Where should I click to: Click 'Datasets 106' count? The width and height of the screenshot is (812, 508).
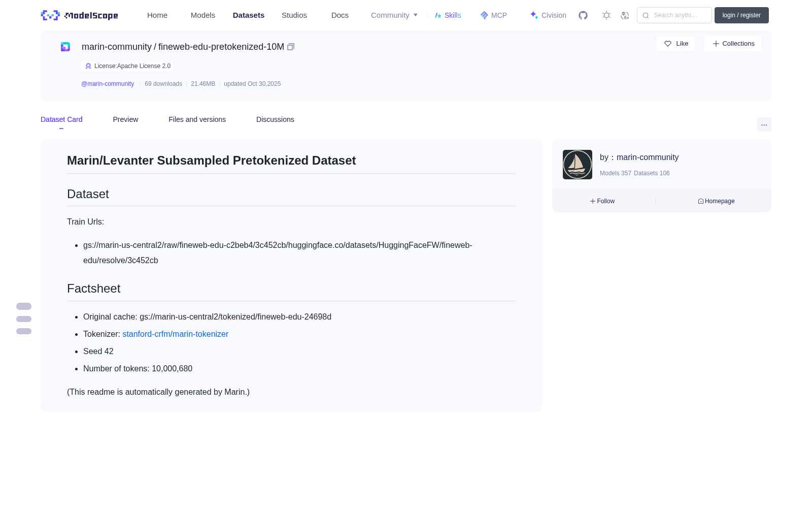(652, 173)
